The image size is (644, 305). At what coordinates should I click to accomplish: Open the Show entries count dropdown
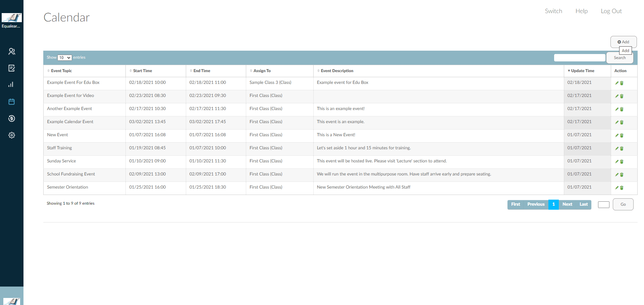pos(65,58)
